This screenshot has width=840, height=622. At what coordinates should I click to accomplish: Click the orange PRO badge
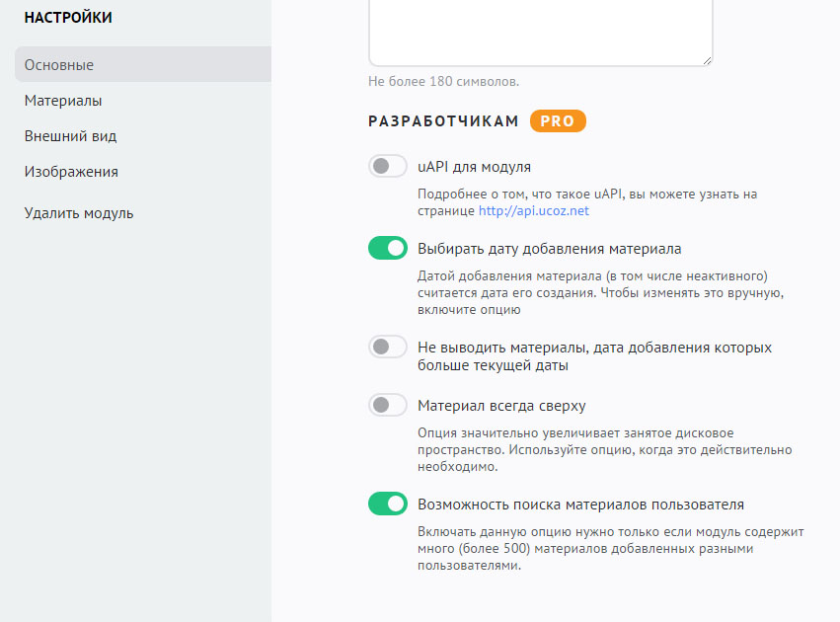(x=558, y=121)
